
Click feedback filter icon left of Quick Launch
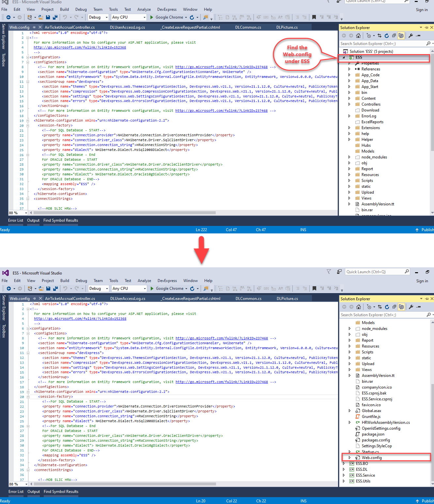pyautogui.click(x=329, y=272)
